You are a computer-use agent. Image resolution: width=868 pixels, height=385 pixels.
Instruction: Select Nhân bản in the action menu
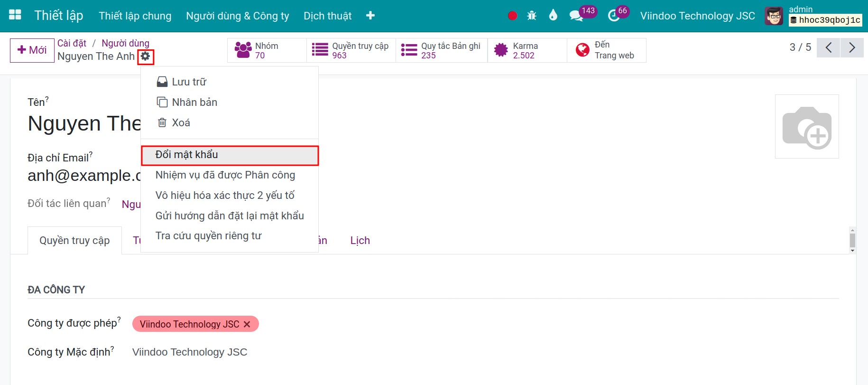pyautogui.click(x=230, y=102)
